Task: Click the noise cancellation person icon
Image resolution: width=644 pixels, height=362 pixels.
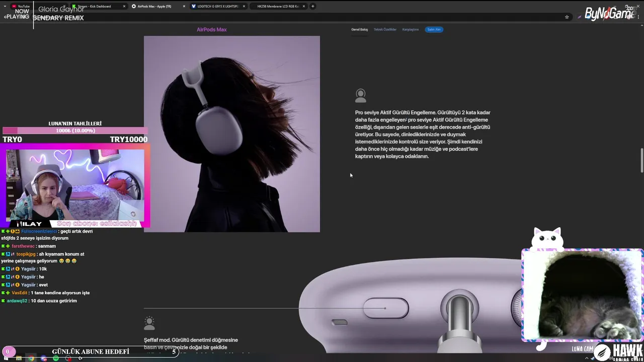Action: 360,96
